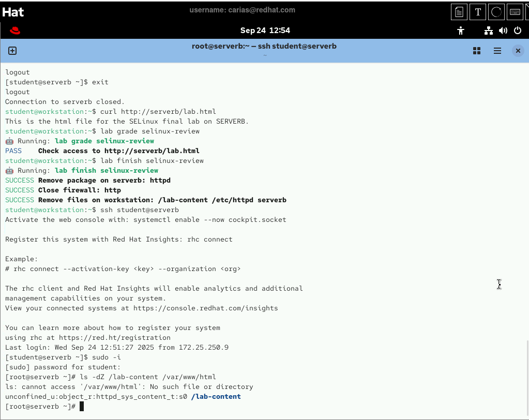Click 'unconfined_u:object_r:httpd_sys_content_t:s0' context text

pos(96,397)
